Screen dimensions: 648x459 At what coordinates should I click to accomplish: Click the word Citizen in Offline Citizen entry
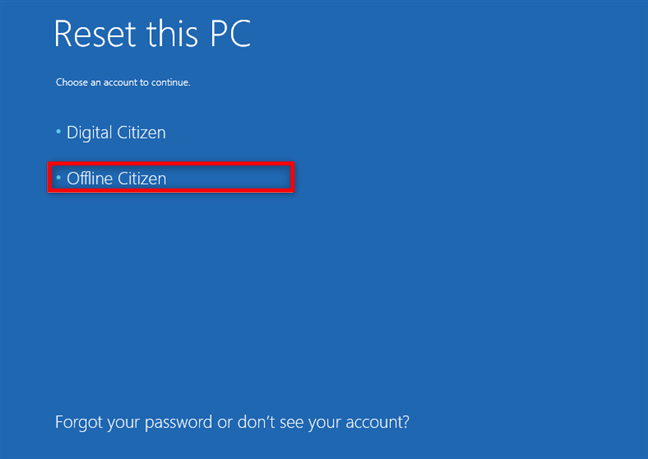coord(142,178)
